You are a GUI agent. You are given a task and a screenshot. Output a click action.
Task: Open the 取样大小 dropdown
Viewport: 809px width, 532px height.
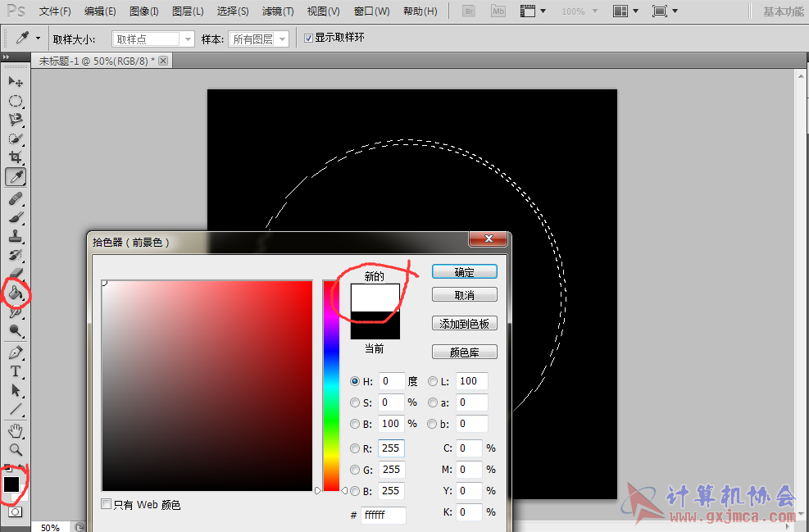click(153, 39)
